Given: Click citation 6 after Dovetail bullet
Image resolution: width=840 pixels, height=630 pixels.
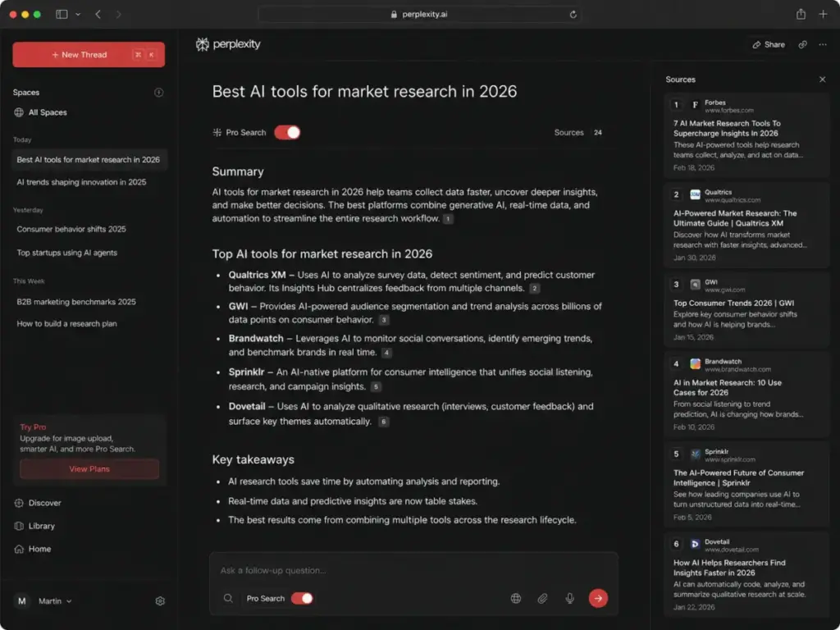Looking at the screenshot, I should click(x=384, y=422).
